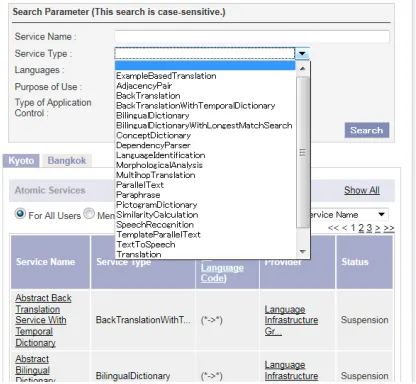Screen dimensions: 416x384
Task: Switch to the Bangkok tab
Action: click(67, 161)
